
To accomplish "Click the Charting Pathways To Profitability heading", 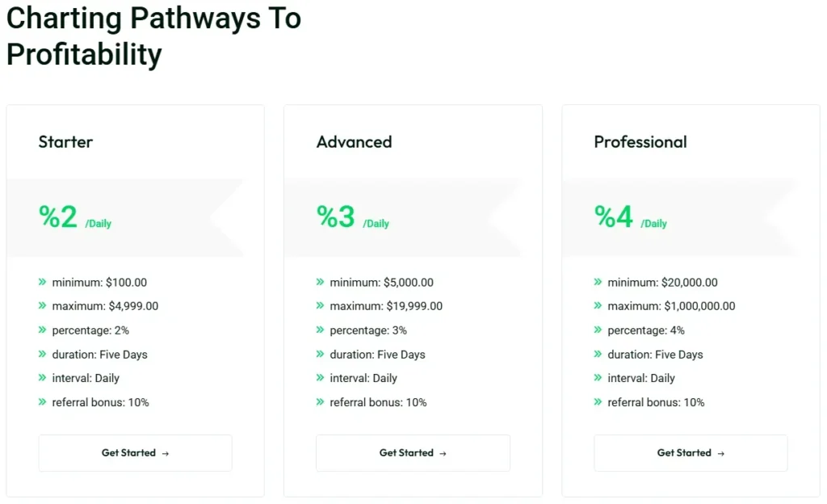I will (x=153, y=36).
